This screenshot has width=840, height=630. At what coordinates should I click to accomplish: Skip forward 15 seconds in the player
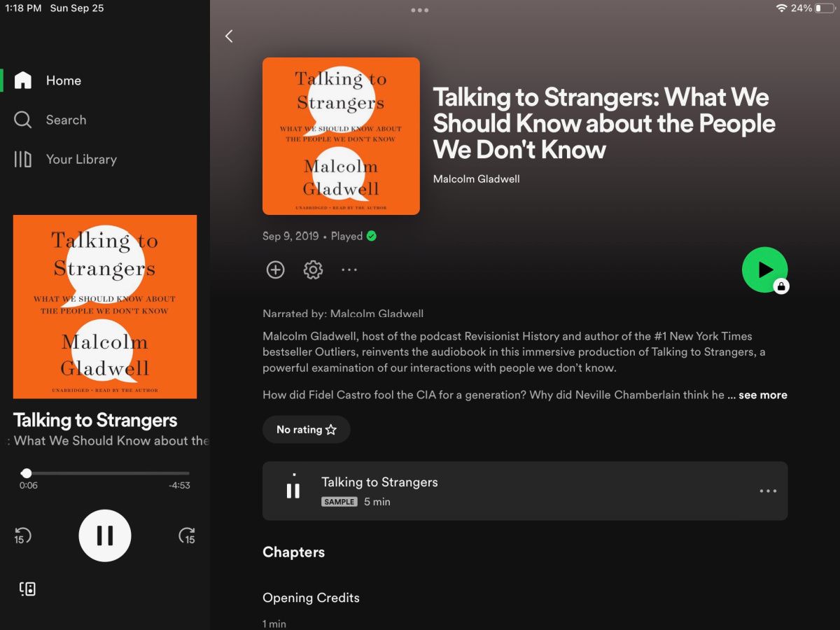point(187,535)
